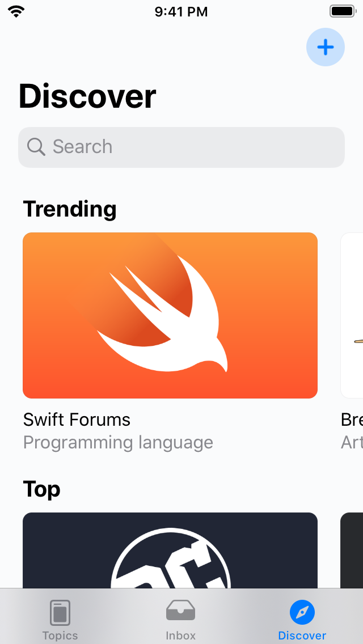The image size is (363, 644).
Task: Tap the Discover compass icon
Action: 302,612
